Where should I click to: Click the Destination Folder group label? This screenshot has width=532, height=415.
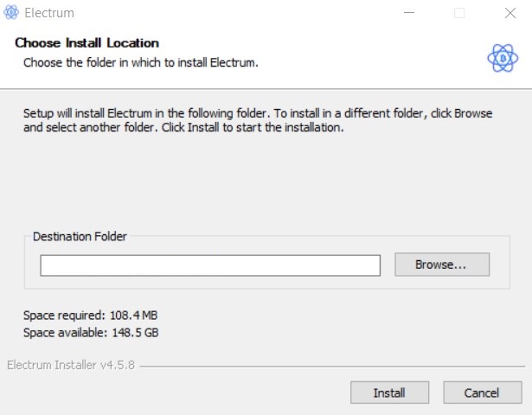80,236
